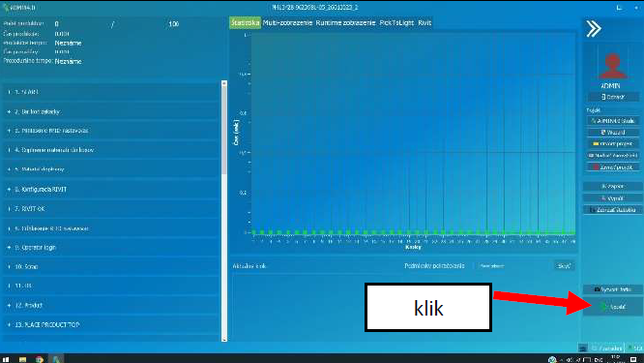
Task: Collapse the right panel with double-chevron icon
Action: click(594, 29)
